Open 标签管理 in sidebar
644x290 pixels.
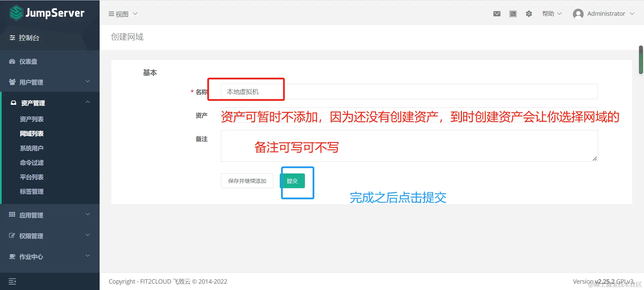click(32, 192)
